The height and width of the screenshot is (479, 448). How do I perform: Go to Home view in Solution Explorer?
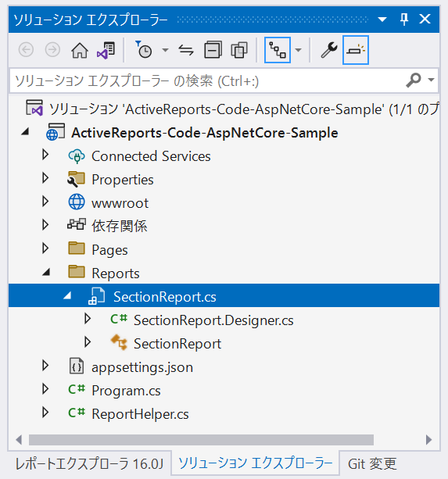pyautogui.click(x=80, y=50)
